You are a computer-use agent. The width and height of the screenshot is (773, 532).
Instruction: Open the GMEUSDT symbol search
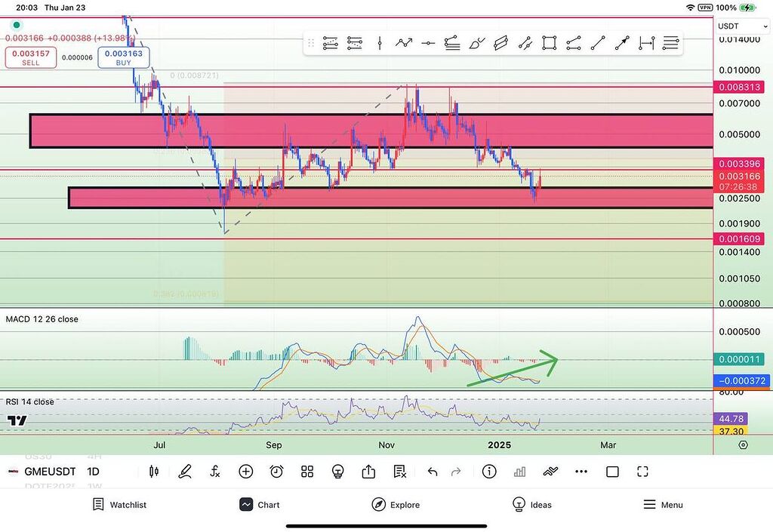tap(50, 472)
